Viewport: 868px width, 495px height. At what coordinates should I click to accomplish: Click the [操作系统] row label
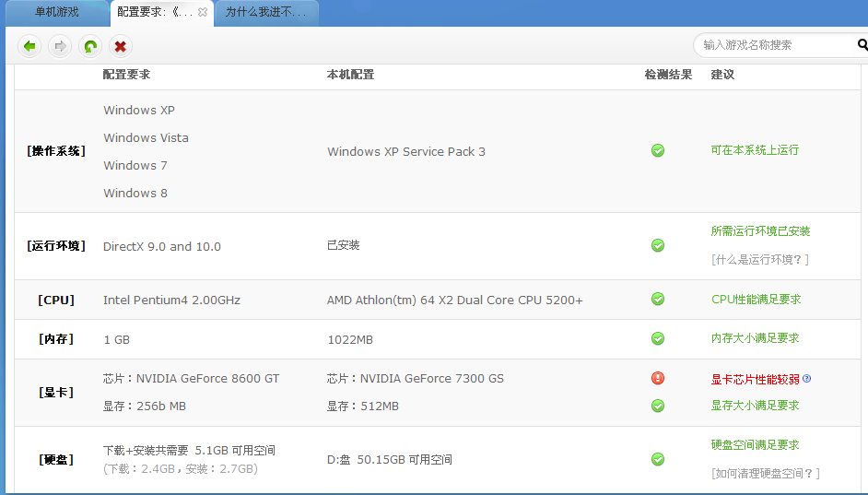(56, 150)
